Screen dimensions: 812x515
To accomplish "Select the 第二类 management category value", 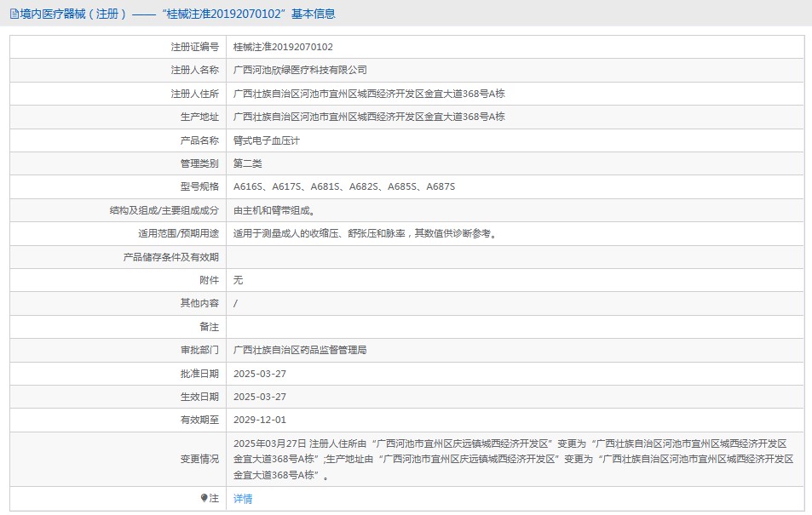I will click(248, 163).
